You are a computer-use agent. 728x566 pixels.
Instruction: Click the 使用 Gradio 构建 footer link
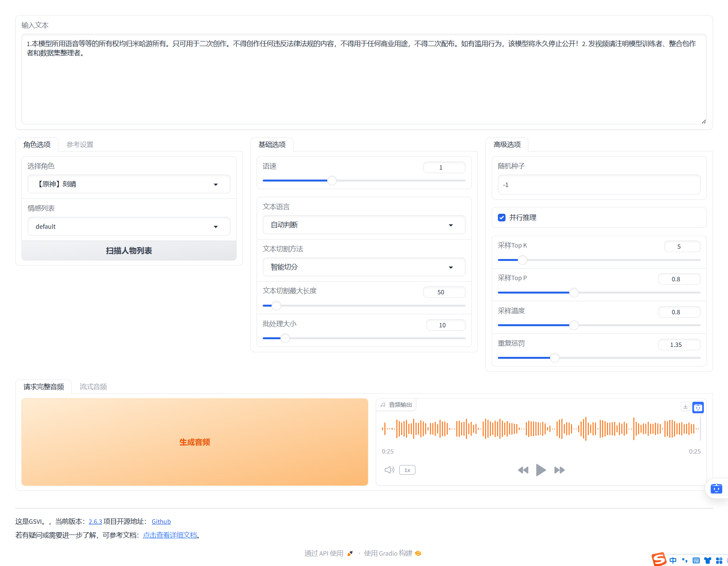(393, 553)
